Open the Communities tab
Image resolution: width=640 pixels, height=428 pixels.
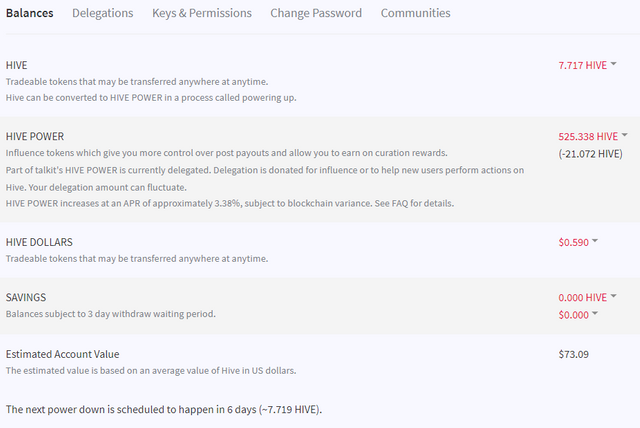click(x=416, y=13)
